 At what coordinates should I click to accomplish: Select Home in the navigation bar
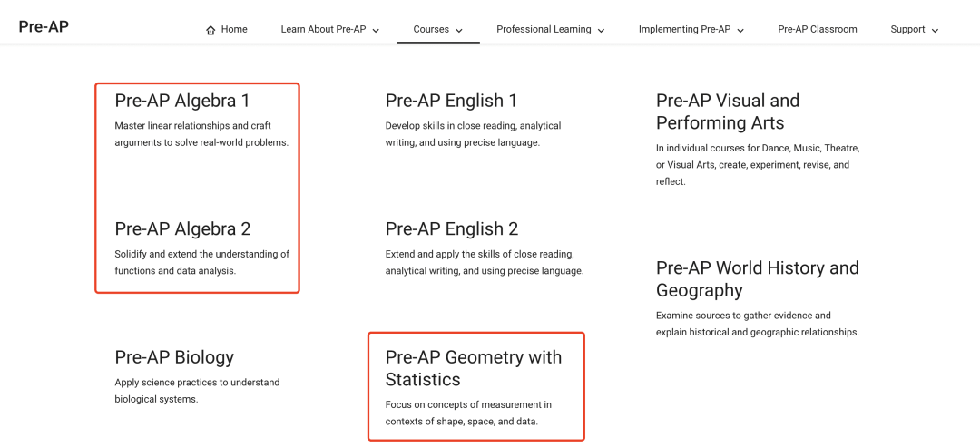tap(234, 29)
